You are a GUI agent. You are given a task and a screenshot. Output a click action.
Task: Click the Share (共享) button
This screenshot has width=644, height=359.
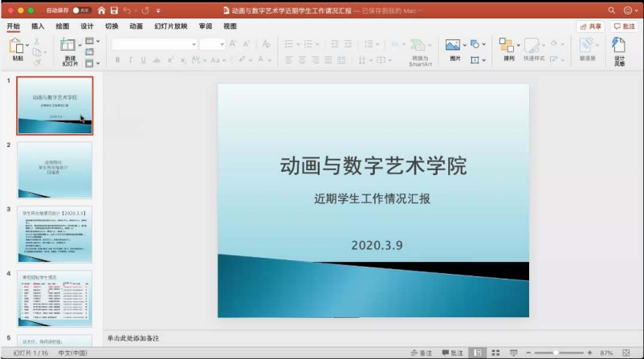tap(590, 26)
